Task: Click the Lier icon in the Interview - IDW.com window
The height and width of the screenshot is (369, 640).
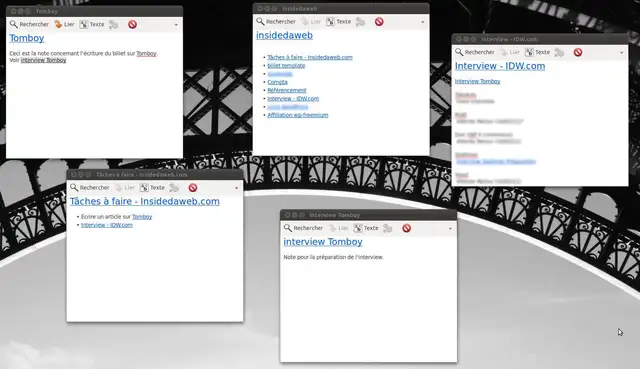Action: tap(510, 52)
